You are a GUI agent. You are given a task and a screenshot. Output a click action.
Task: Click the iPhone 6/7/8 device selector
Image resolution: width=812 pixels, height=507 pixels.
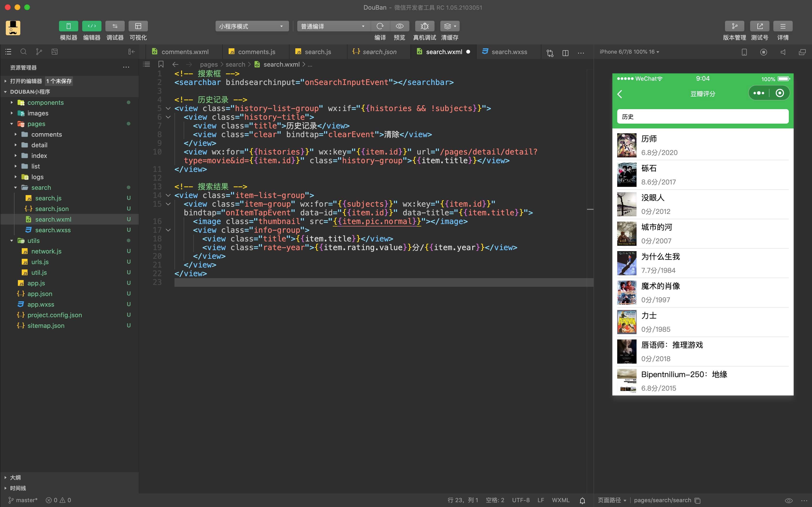pyautogui.click(x=628, y=51)
